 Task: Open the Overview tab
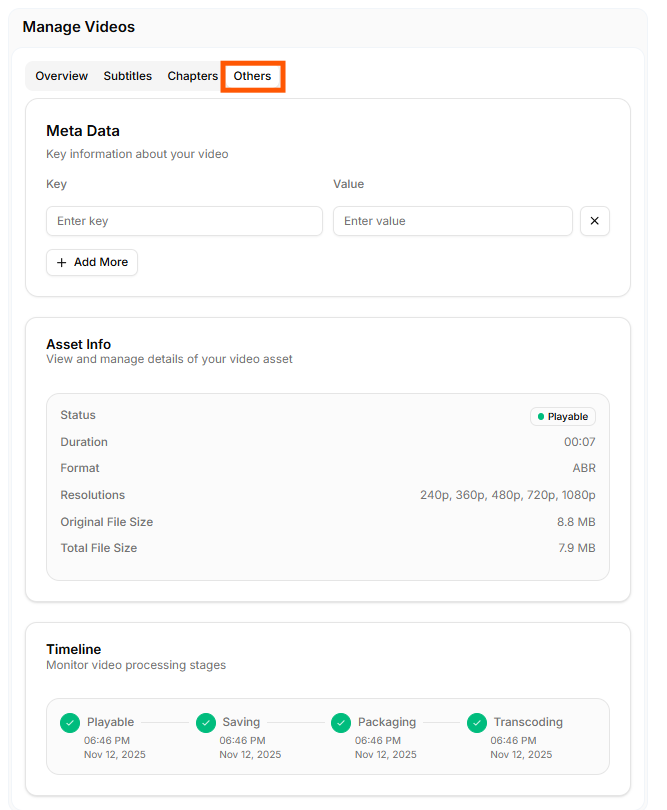61,76
